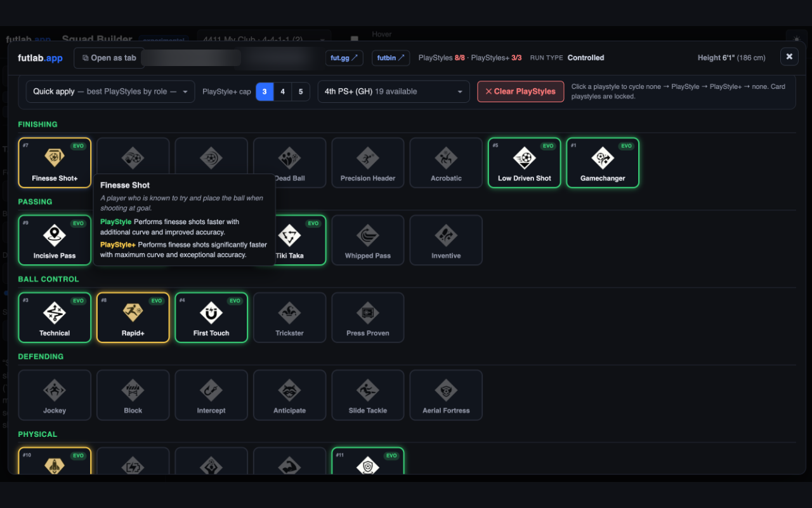Click the FINISHING section heading
This screenshot has height=508, width=812.
37,124
